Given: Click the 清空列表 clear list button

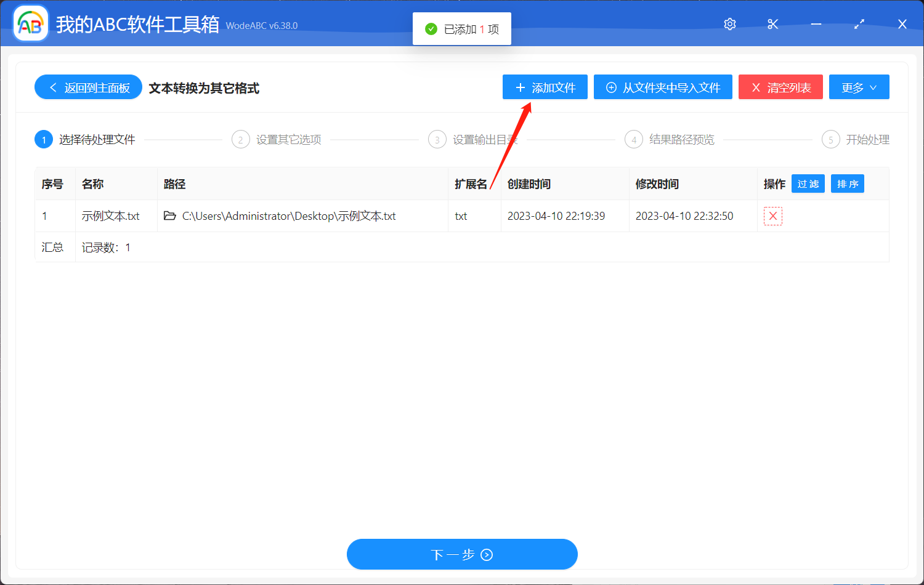Looking at the screenshot, I should point(780,87).
